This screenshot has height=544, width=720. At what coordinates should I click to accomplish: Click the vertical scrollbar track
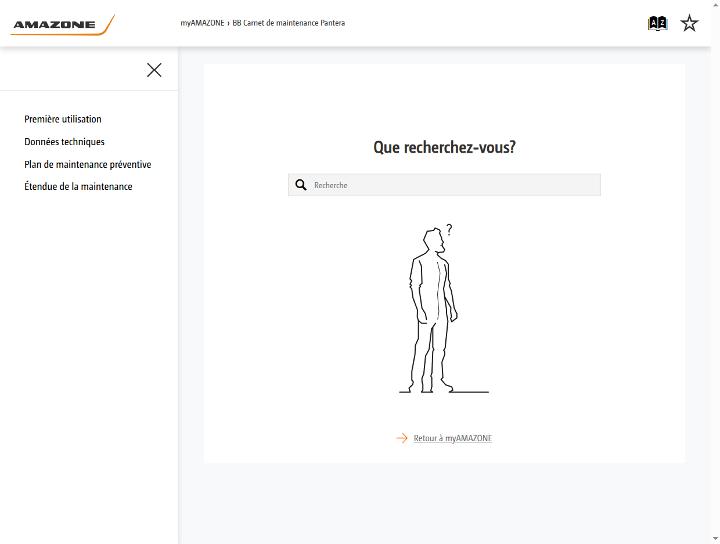[x=715, y=272]
